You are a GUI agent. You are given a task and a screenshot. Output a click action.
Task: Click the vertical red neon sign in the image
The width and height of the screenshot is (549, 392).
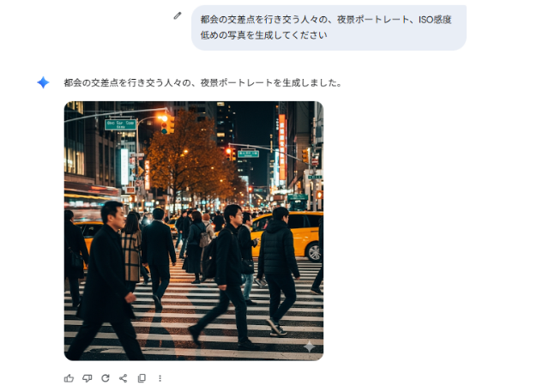(x=281, y=146)
